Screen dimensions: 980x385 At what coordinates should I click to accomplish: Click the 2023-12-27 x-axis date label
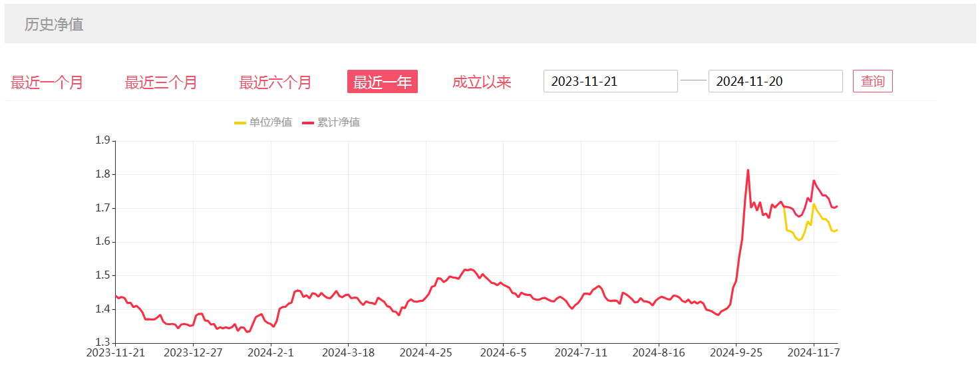(x=193, y=352)
